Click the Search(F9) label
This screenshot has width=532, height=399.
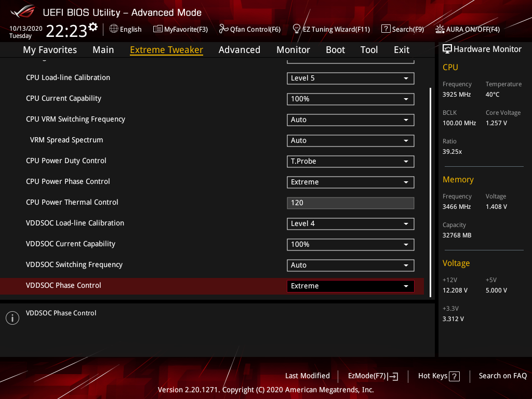(408, 30)
